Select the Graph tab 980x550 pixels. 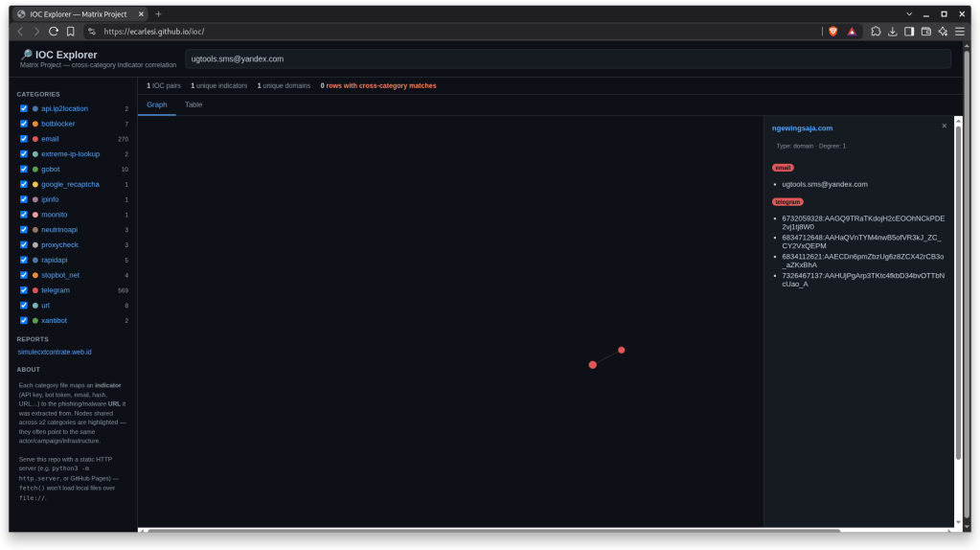pyautogui.click(x=157, y=104)
